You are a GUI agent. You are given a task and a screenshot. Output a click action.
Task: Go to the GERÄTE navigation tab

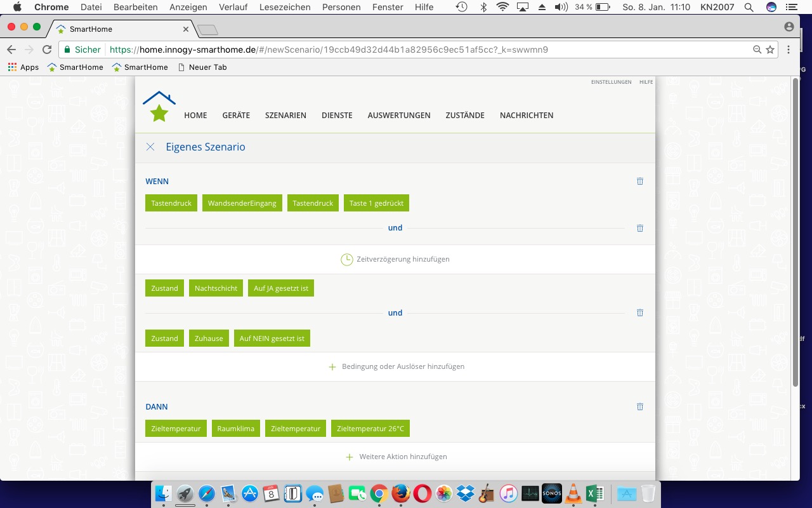tap(236, 115)
